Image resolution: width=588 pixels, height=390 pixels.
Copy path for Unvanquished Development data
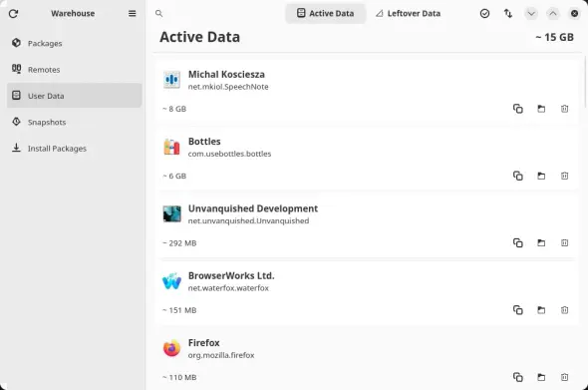(518, 242)
